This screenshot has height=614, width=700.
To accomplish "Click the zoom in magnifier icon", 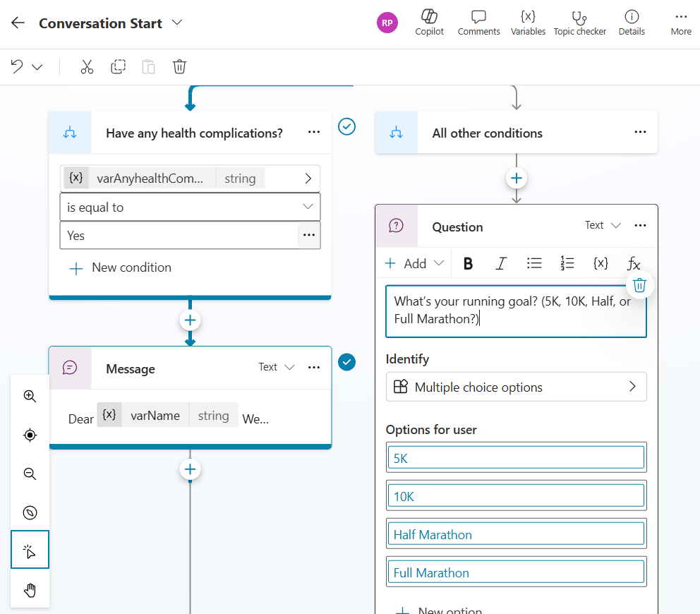I will [x=30, y=396].
